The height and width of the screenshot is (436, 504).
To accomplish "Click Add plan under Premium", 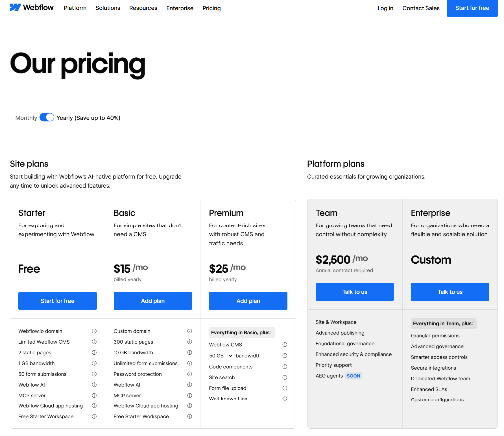I will tap(248, 301).
